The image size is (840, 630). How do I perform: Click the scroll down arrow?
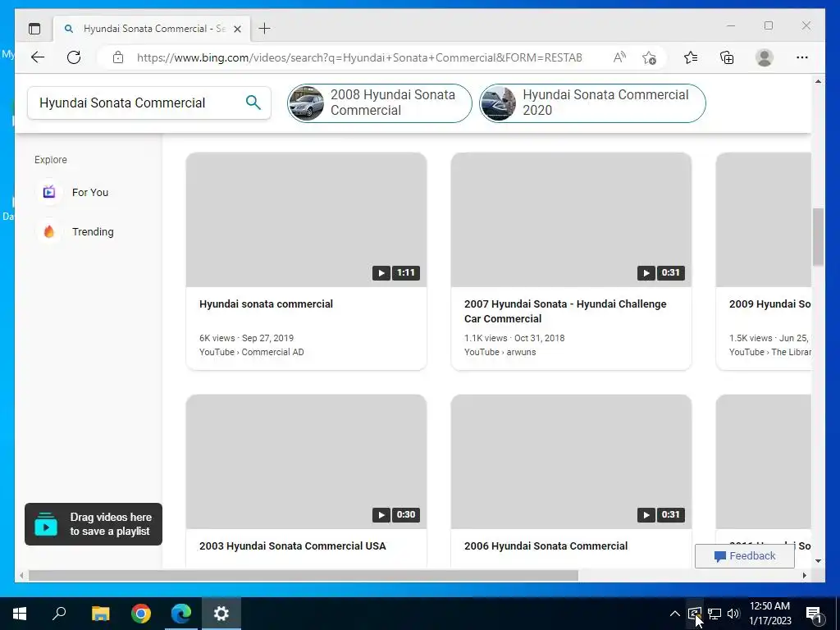(x=818, y=561)
